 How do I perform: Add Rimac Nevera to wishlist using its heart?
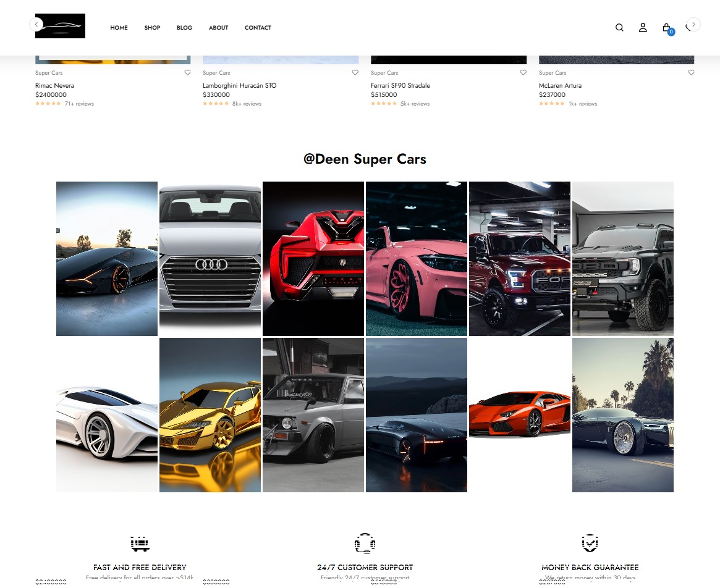point(187,72)
